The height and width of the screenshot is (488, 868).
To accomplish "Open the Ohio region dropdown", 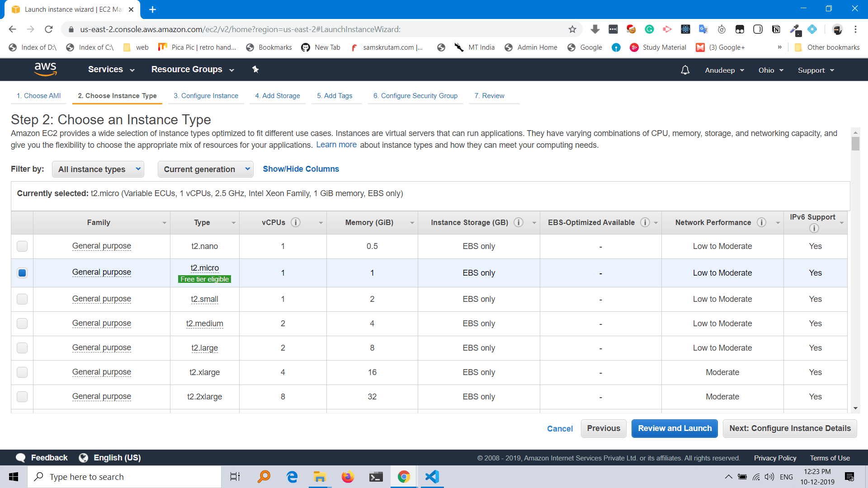I will tap(771, 70).
